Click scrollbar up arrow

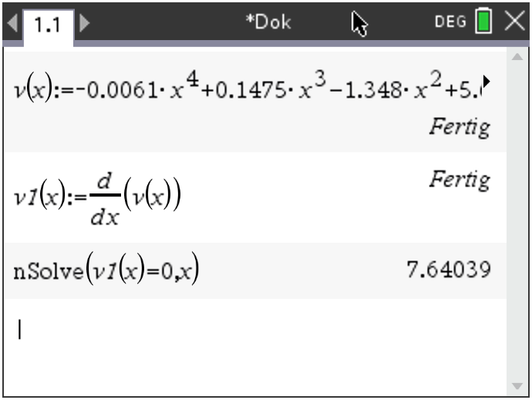tap(517, 57)
